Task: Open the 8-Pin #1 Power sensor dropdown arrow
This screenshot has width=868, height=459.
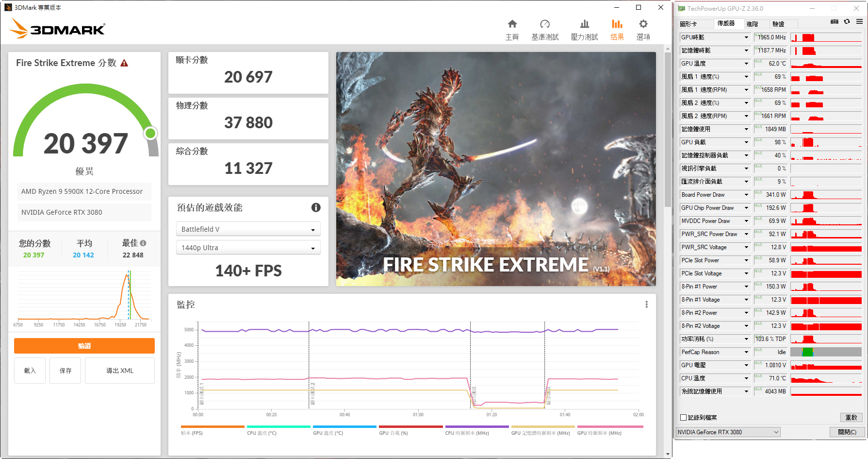Action: click(746, 287)
